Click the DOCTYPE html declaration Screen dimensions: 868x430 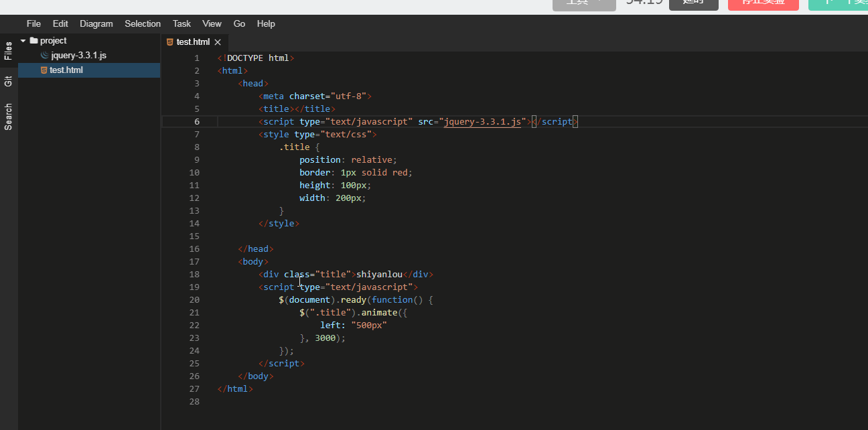pos(256,58)
